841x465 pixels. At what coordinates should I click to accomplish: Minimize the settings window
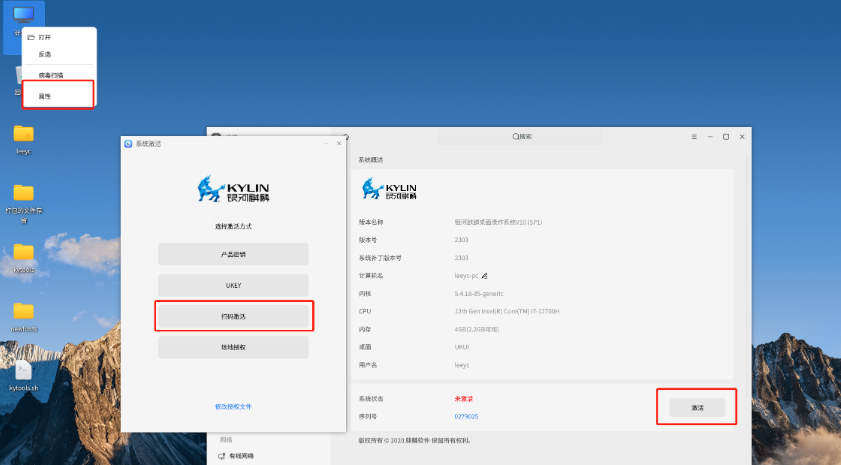coord(710,137)
